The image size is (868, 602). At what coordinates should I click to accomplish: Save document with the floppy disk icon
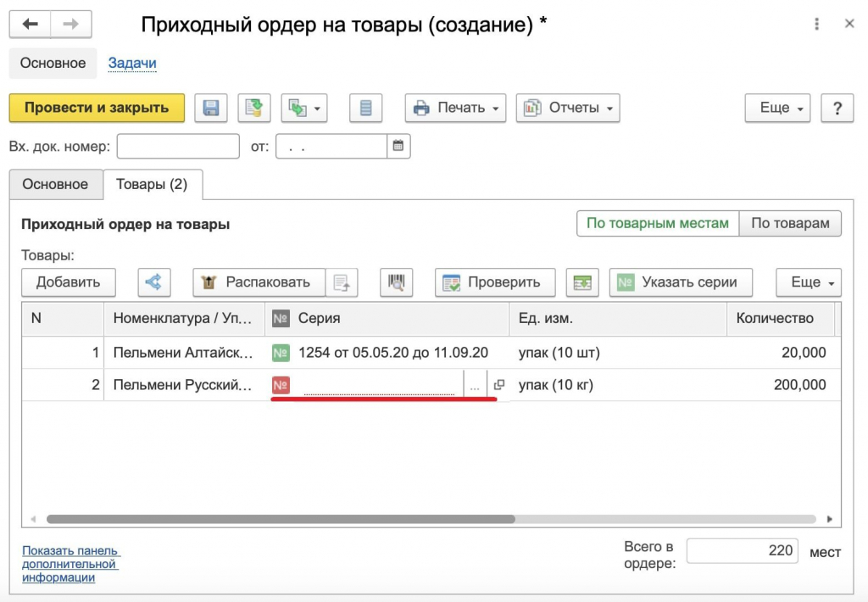pos(211,108)
